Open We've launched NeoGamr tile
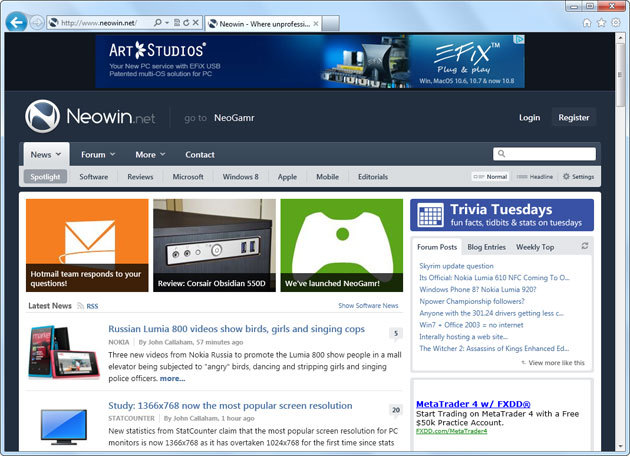The height and width of the screenshot is (456, 630). tap(342, 245)
